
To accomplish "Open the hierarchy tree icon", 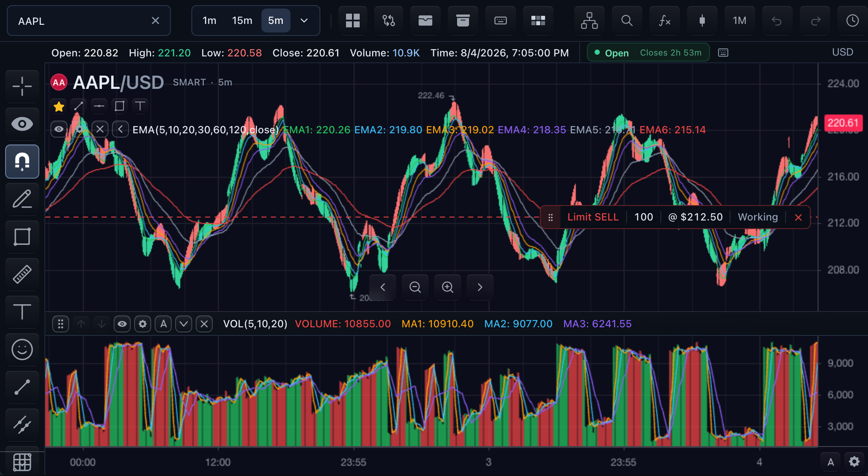I will click(589, 21).
